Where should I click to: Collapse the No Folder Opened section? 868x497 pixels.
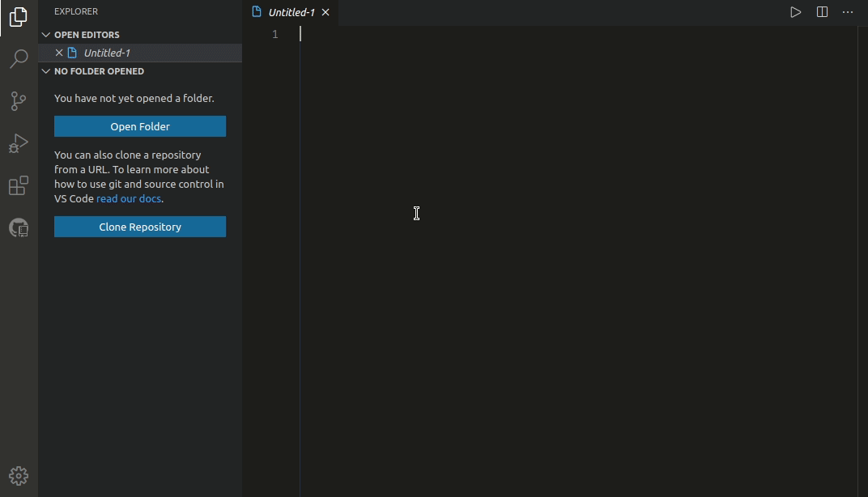pyautogui.click(x=46, y=71)
